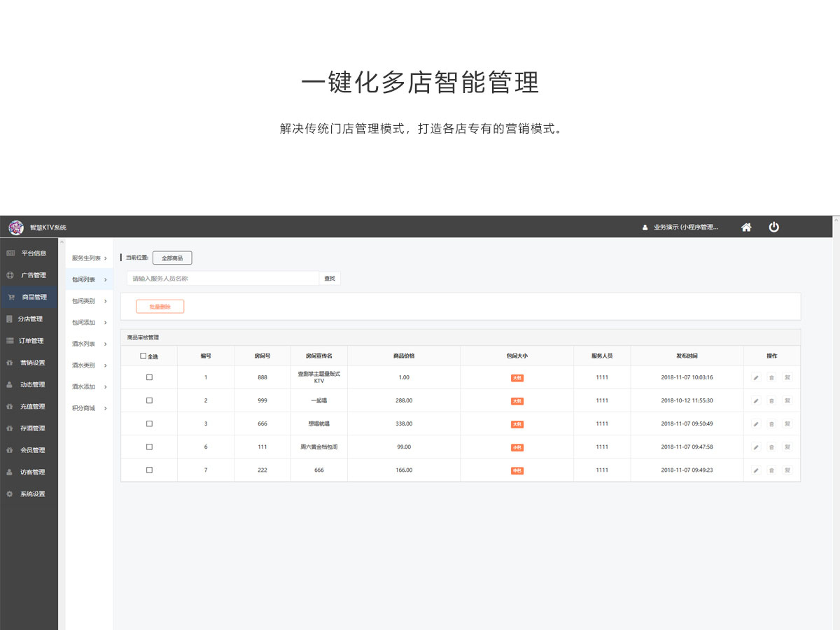
Task: Expand the 酒水类别 submenu arrow
Action: 105,365
